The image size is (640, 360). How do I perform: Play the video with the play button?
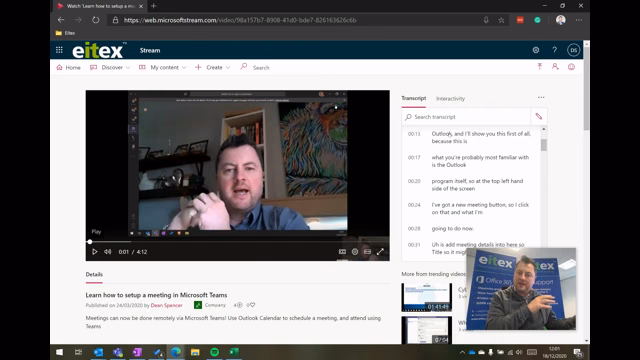[x=95, y=252]
